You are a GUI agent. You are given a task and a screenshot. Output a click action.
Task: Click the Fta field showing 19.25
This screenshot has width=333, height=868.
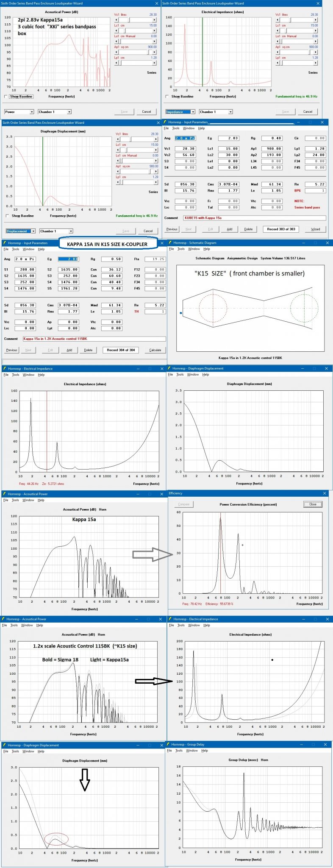tap(155, 259)
